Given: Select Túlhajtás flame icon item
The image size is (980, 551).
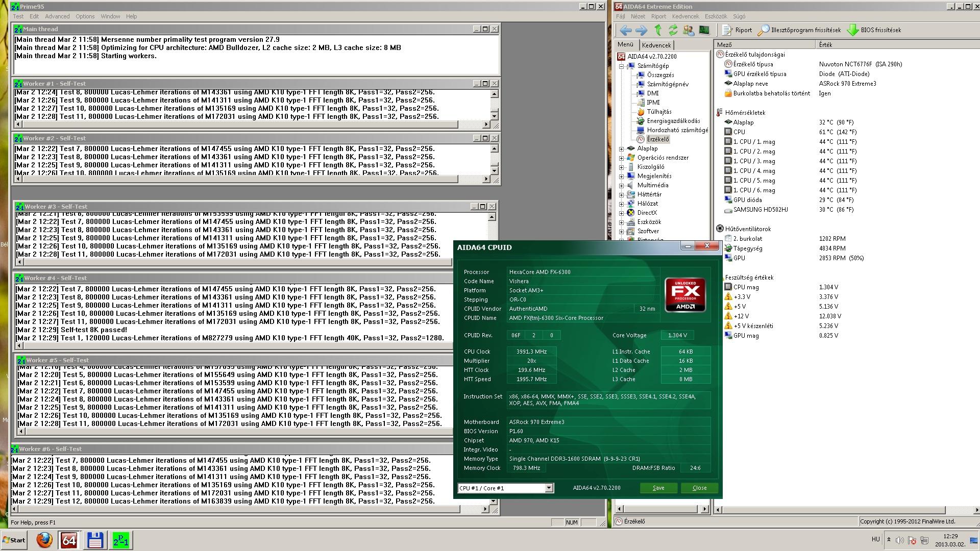Looking at the screenshot, I should click(x=641, y=112).
